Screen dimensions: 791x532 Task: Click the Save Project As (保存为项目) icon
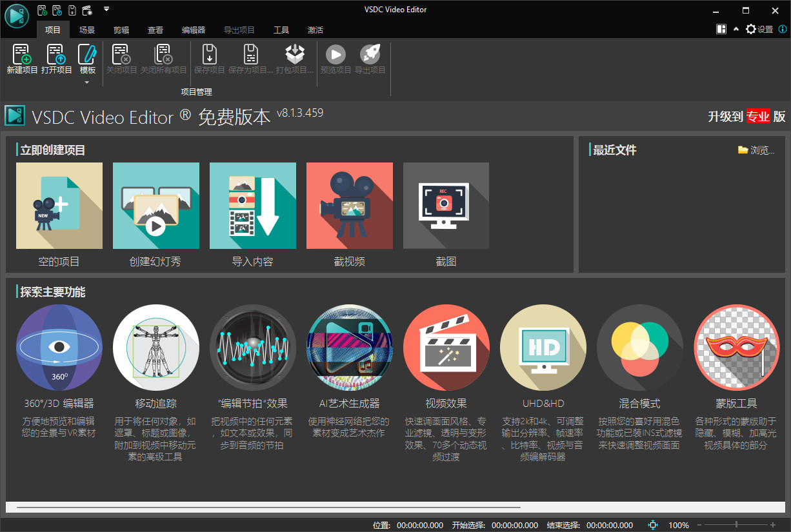pyautogui.click(x=251, y=54)
